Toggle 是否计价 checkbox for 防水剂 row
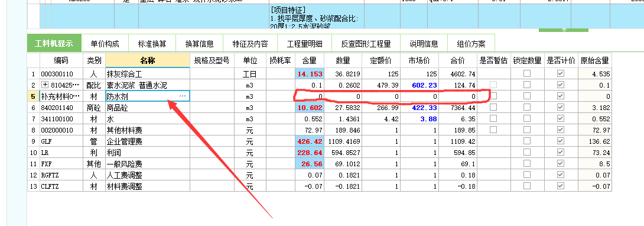The width and height of the screenshot is (644, 226). 561,96
